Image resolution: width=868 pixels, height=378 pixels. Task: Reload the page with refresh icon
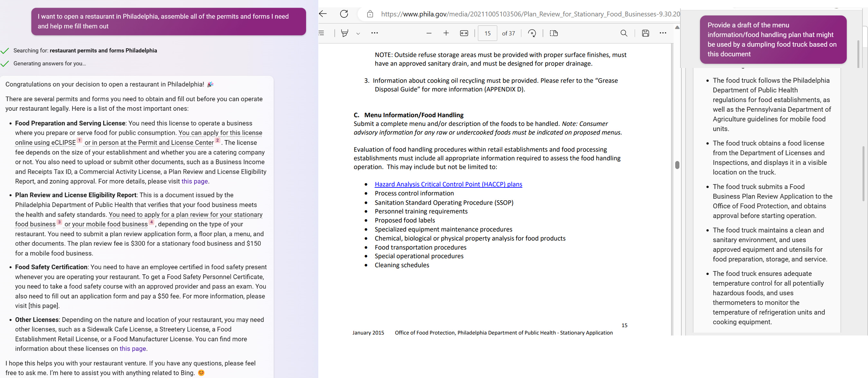click(x=344, y=14)
